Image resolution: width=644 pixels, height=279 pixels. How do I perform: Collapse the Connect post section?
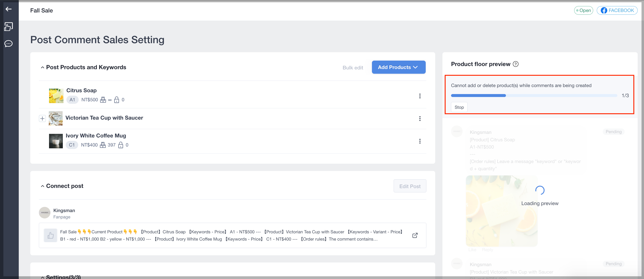(42, 186)
